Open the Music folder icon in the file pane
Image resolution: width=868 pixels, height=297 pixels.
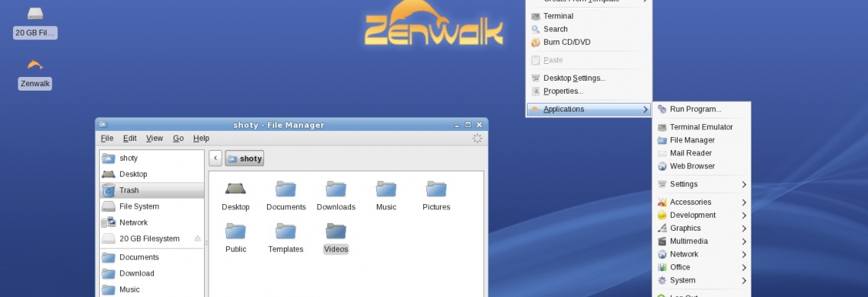386,189
